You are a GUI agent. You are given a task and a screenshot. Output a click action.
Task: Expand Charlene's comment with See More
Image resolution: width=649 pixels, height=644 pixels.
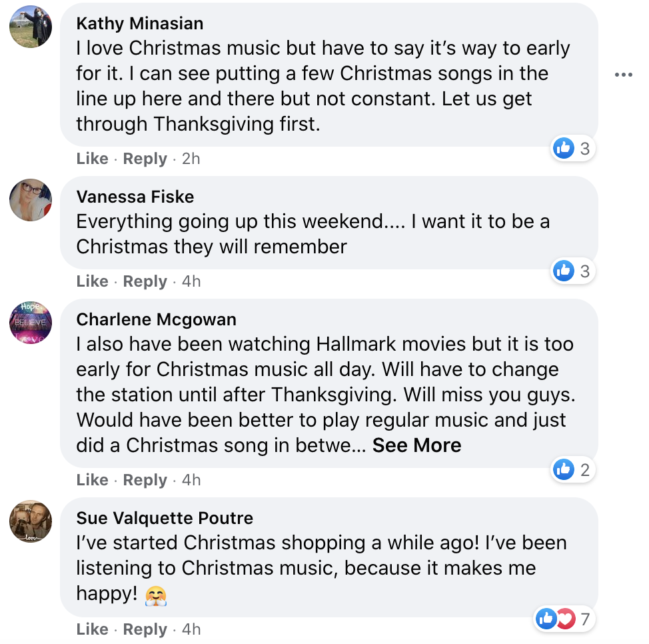coord(416,445)
